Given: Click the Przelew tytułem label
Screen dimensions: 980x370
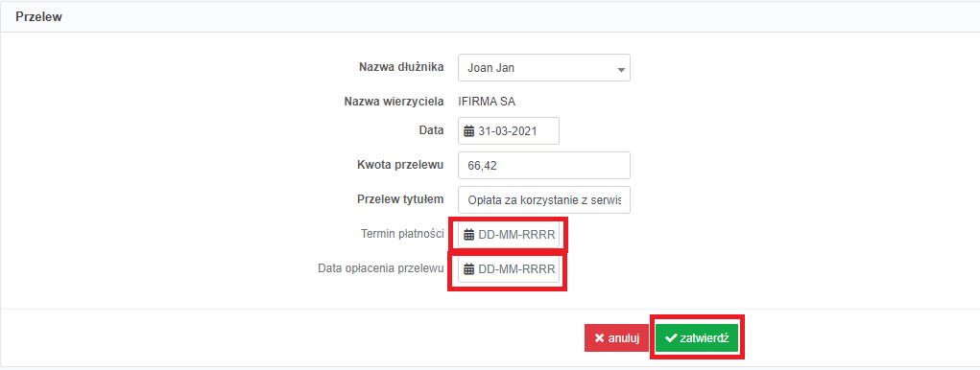Looking at the screenshot, I should [x=400, y=199].
